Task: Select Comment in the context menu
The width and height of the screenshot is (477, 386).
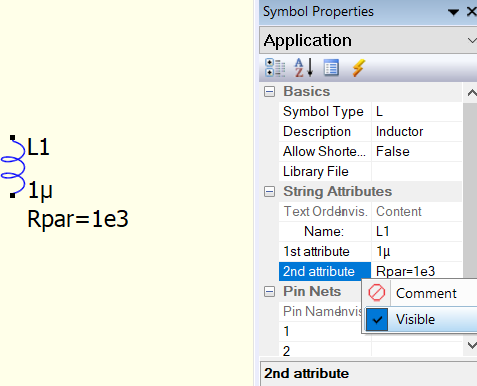Action: click(426, 293)
